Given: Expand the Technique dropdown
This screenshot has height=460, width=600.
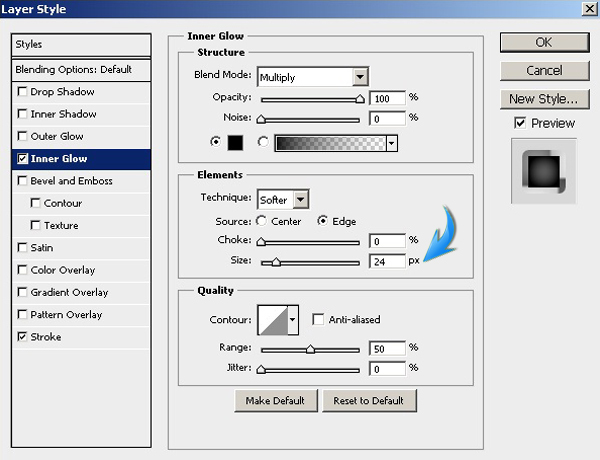Looking at the screenshot, I should click(x=283, y=200).
